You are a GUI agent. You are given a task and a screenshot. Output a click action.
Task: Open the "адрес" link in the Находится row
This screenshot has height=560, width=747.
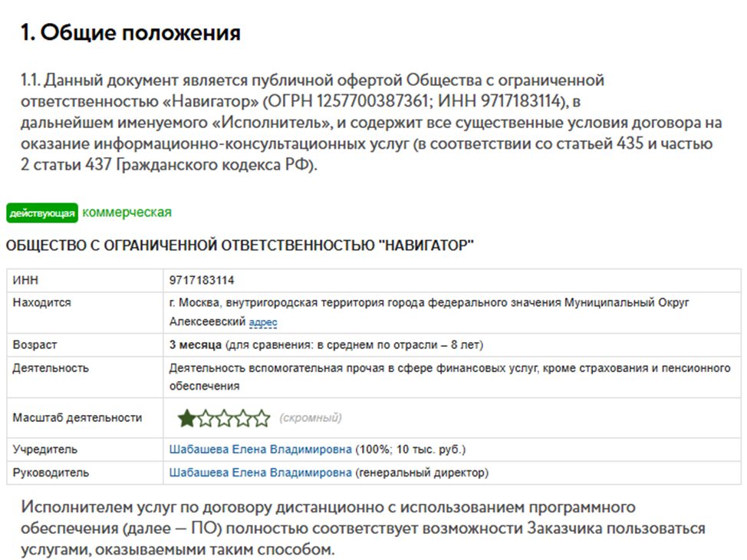(263, 323)
